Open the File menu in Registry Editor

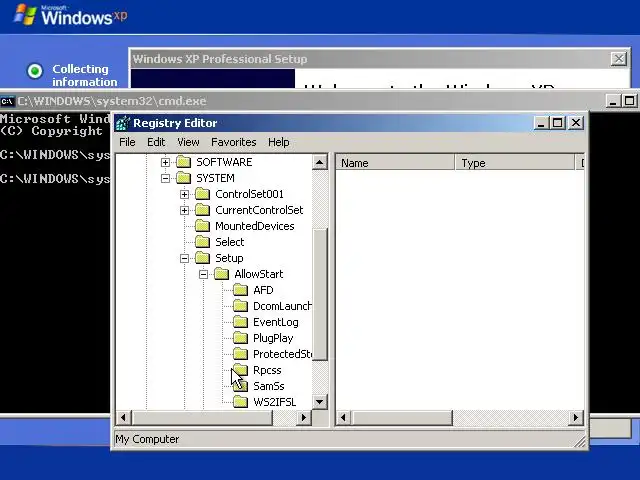(127, 142)
